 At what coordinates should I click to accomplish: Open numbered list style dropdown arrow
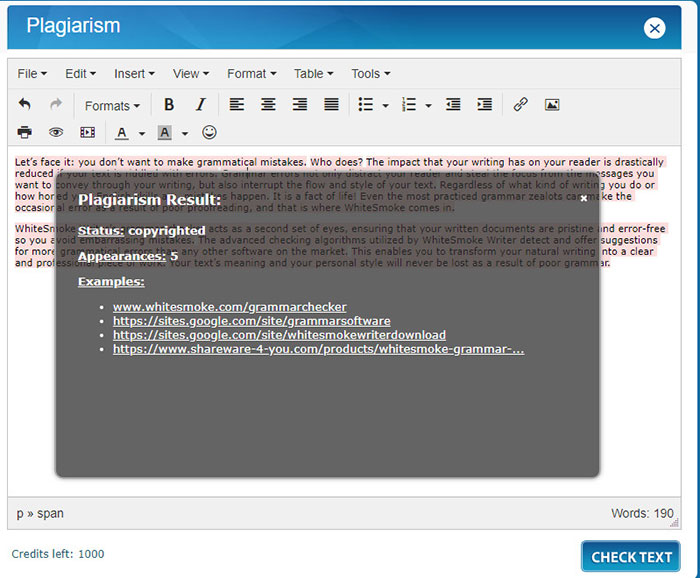tap(428, 106)
